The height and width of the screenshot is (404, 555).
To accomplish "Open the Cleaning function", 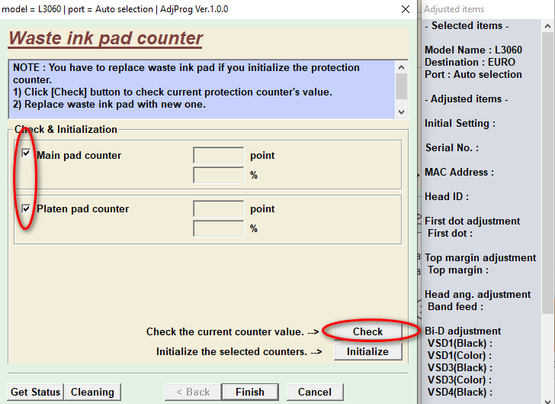I will tap(92, 392).
